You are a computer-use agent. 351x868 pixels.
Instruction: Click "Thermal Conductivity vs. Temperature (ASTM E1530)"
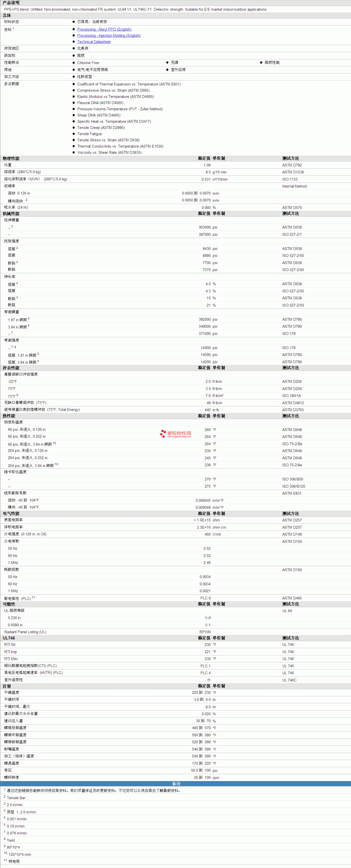[120, 147]
